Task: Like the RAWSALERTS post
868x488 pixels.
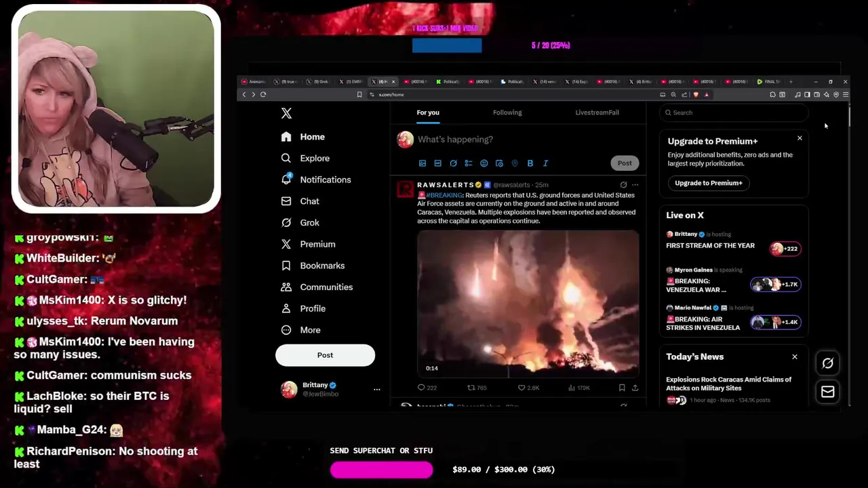Action: 528,388
